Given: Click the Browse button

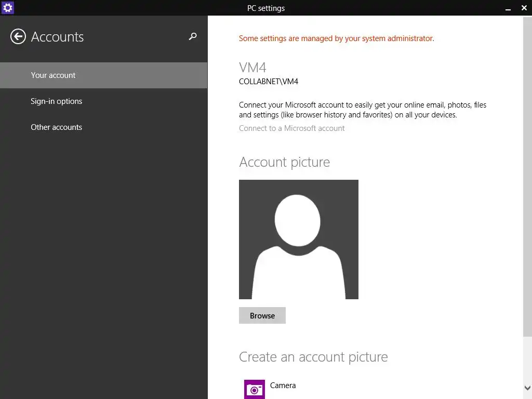Looking at the screenshot, I should [x=262, y=315].
